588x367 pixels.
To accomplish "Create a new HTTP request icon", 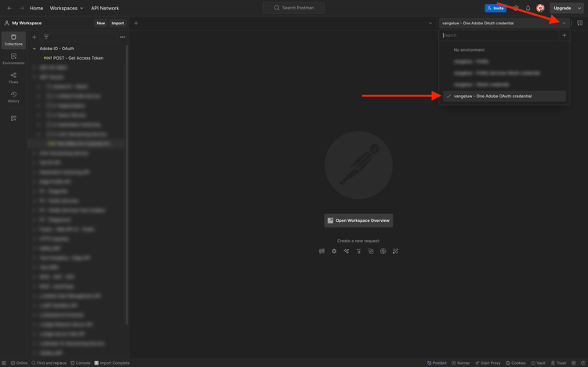I will tap(321, 251).
